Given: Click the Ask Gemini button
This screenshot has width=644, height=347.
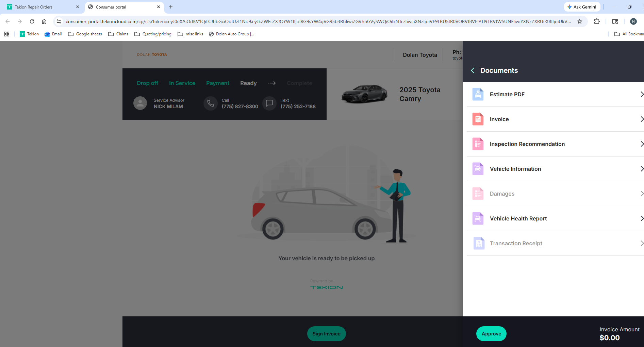Looking at the screenshot, I should (x=582, y=7).
